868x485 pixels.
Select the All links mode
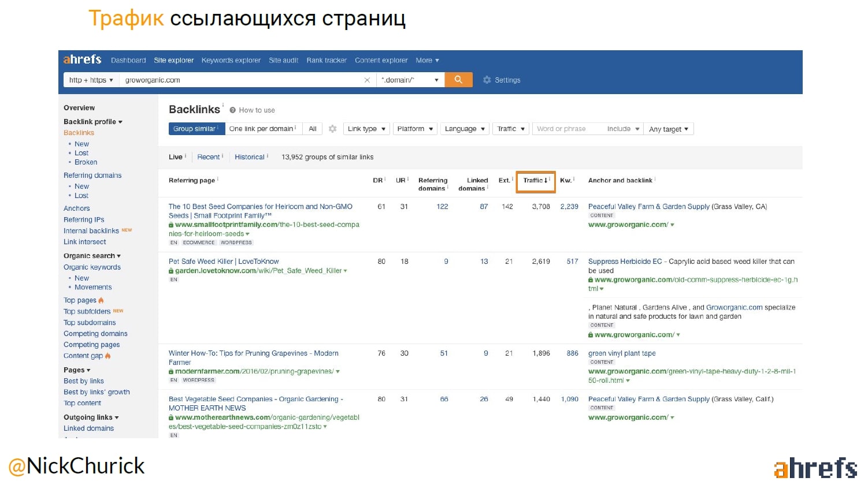tap(313, 129)
